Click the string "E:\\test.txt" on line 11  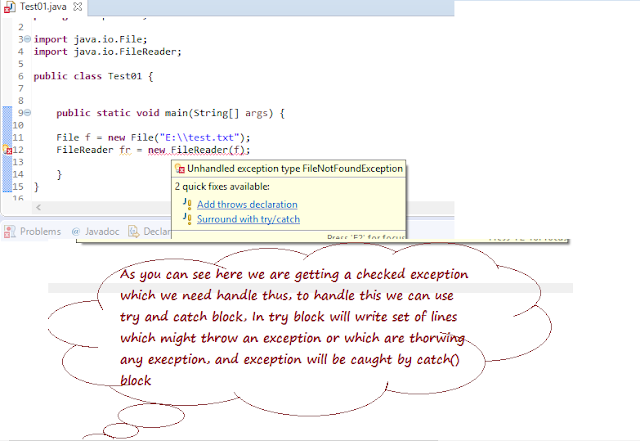(x=199, y=137)
